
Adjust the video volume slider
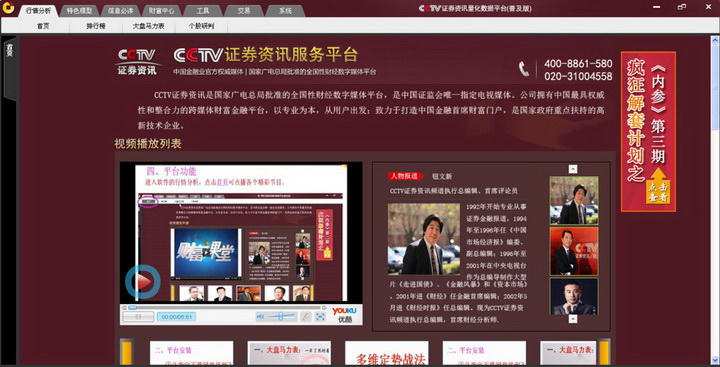281,316
